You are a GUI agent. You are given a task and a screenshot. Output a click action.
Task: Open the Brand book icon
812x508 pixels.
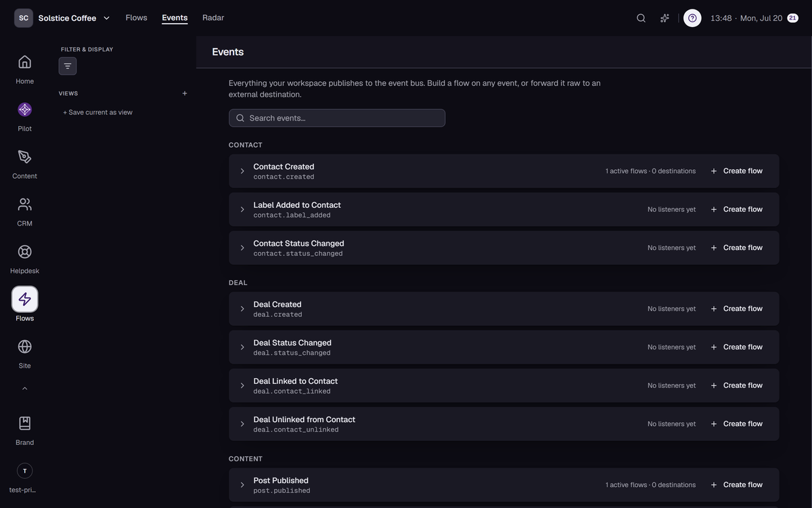tap(24, 423)
